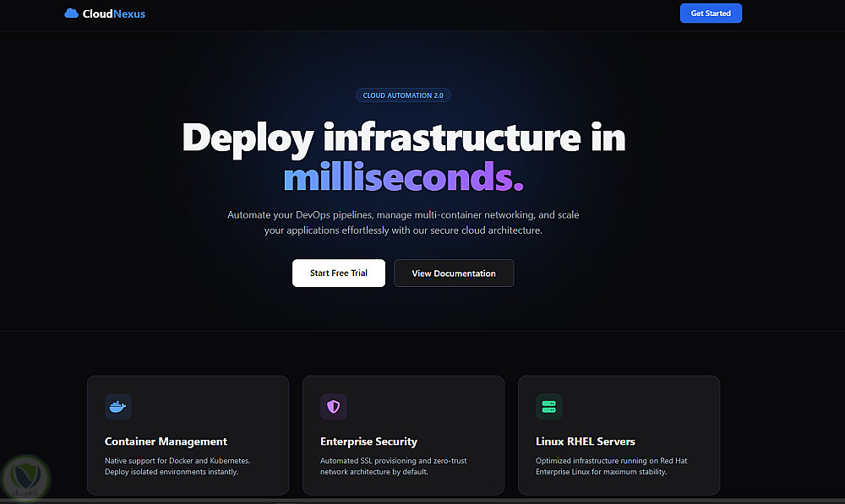Screen dimensions: 845x504
Task: Click the green shield watermark badge
Action: coord(26,478)
